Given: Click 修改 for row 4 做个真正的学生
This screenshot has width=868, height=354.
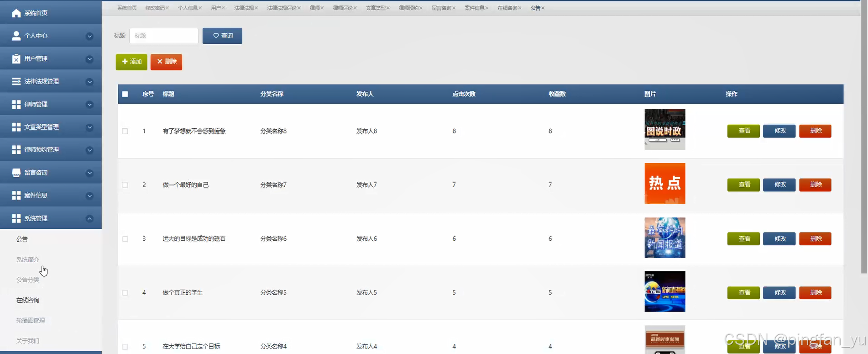Looking at the screenshot, I should click(x=779, y=293).
